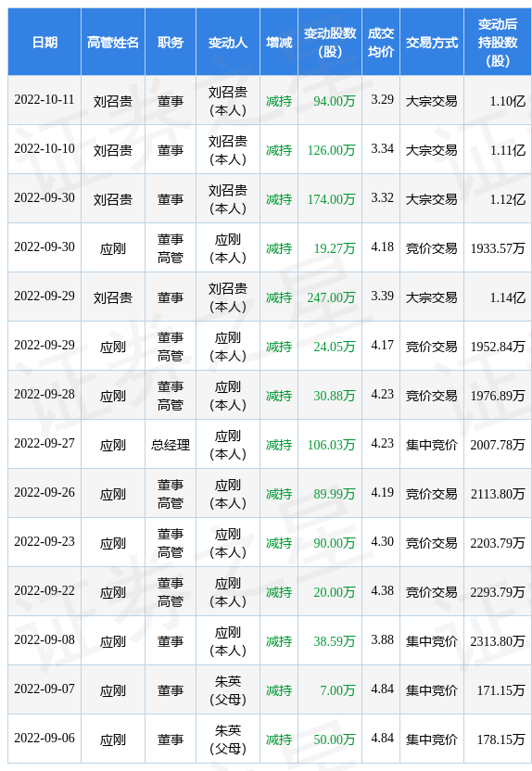Select the 178.15万 holdings cell
Screen dimensions: 532x771
click(x=501, y=739)
